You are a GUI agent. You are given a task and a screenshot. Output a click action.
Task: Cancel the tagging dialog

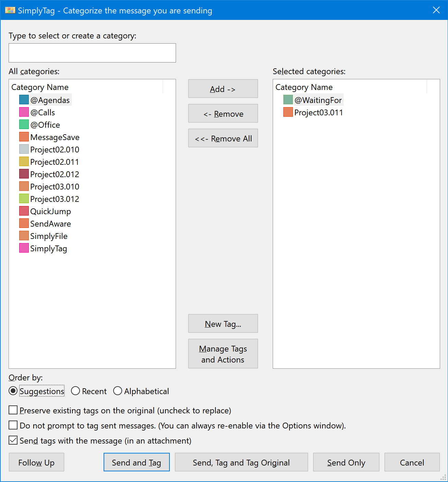point(412,462)
